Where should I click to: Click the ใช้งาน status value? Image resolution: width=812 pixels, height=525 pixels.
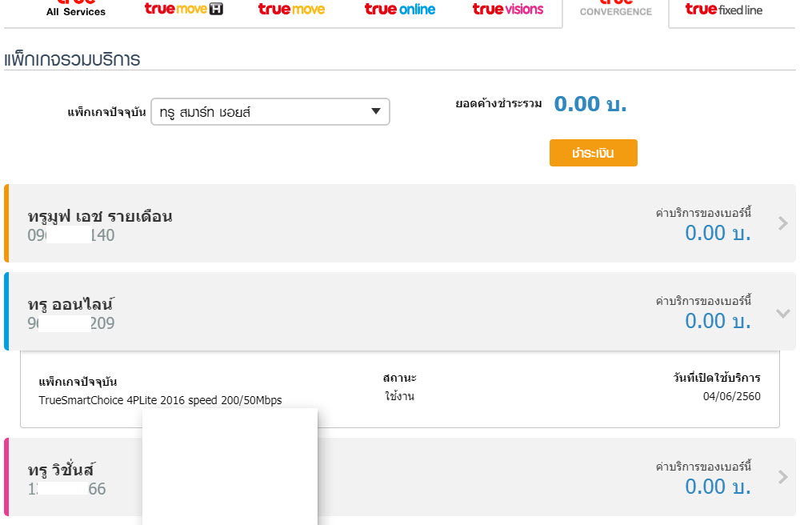(x=400, y=396)
